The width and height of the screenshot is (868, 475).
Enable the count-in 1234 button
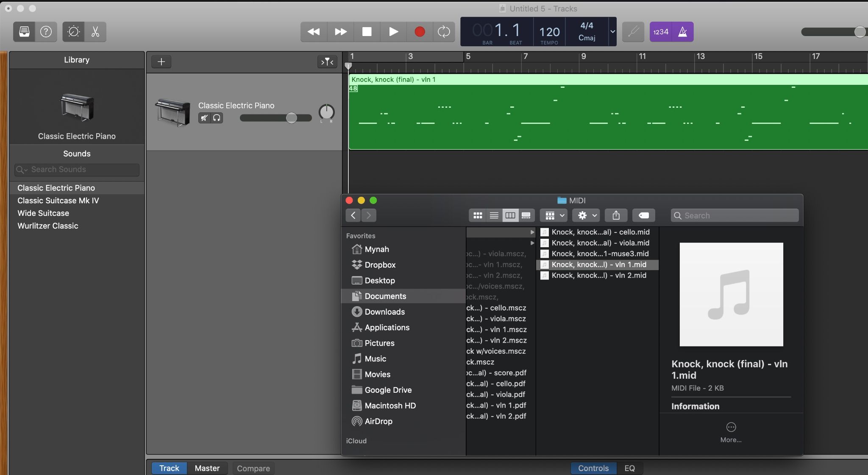(661, 32)
